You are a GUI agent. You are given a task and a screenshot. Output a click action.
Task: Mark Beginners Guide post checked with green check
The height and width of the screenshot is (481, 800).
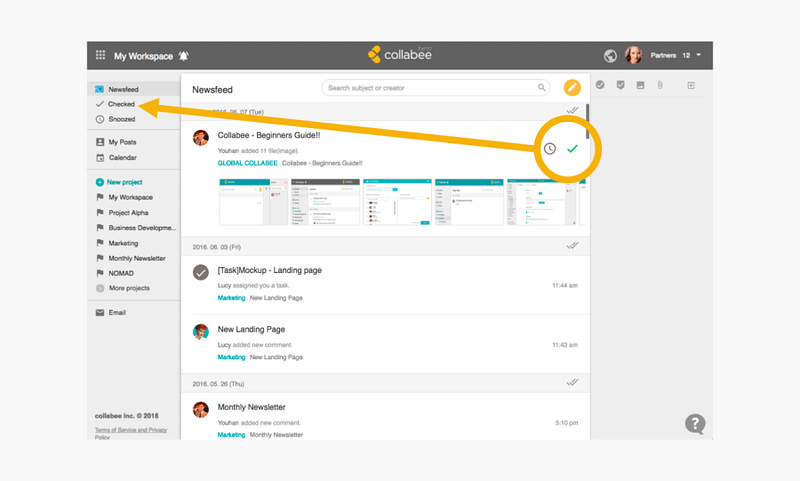572,148
